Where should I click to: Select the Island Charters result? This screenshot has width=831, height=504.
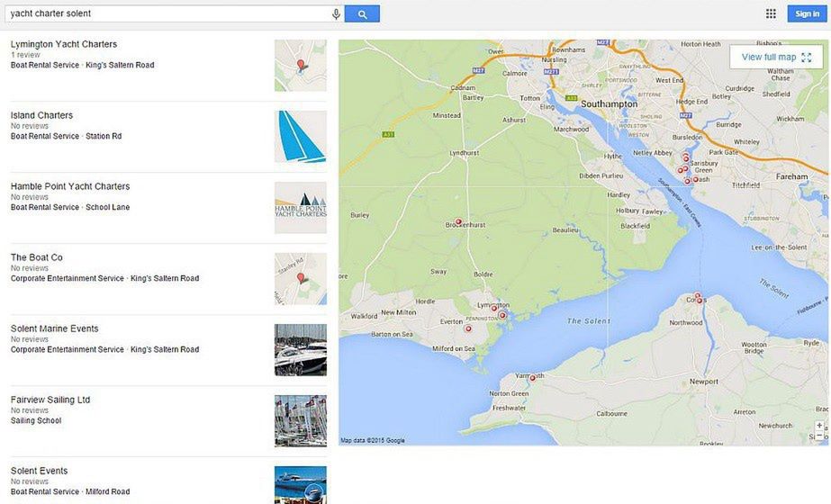click(x=41, y=115)
